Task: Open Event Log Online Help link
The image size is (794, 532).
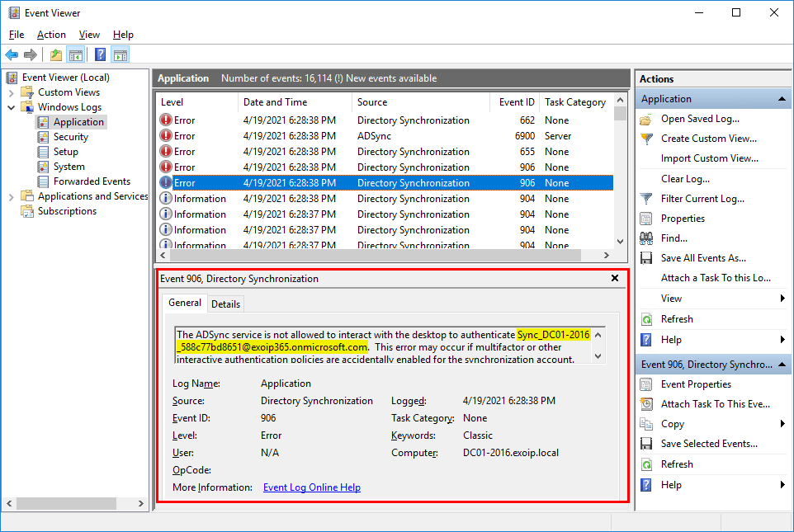Action: 311,487
